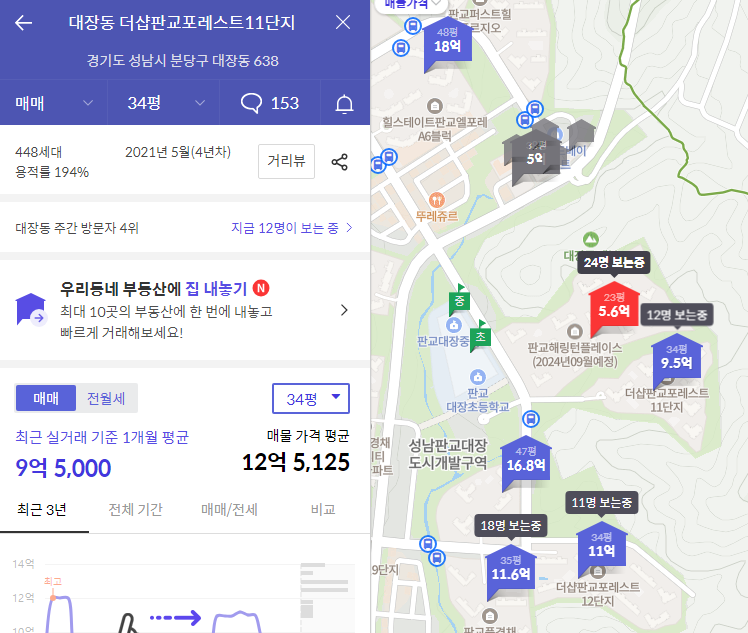Close the apartment detail panel
The image size is (748, 633).
pyautogui.click(x=343, y=22)
